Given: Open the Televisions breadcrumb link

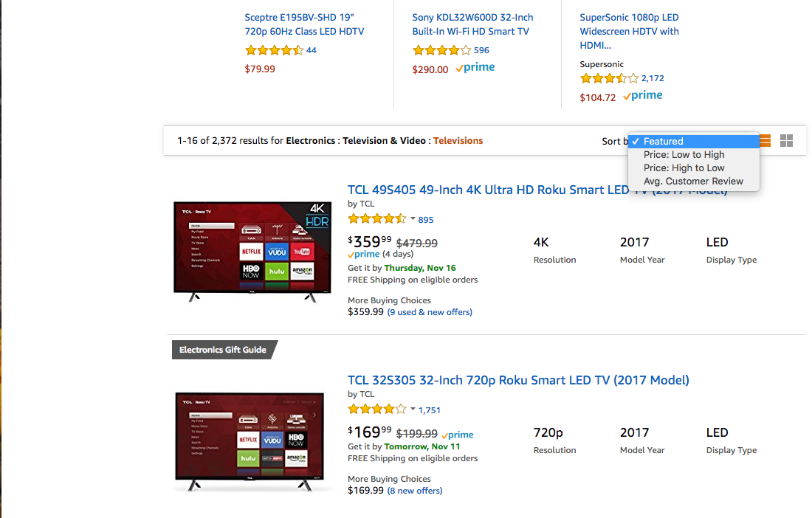Looking at the screenshot, I should (x=458, y=140).
